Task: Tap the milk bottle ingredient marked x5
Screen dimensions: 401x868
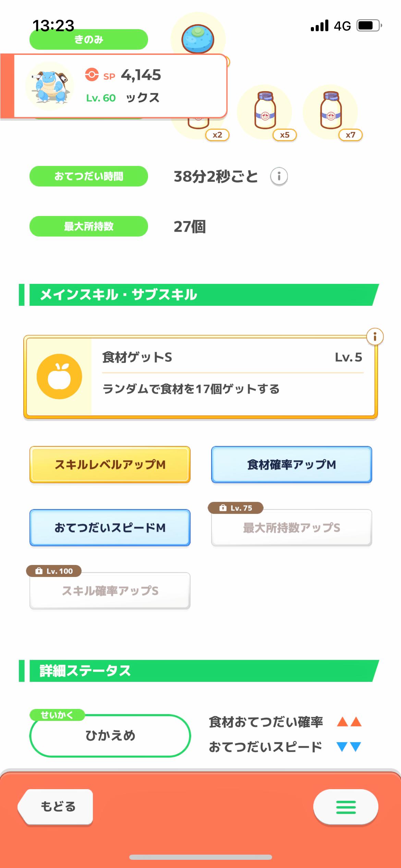Action: [x=265, y=111]
